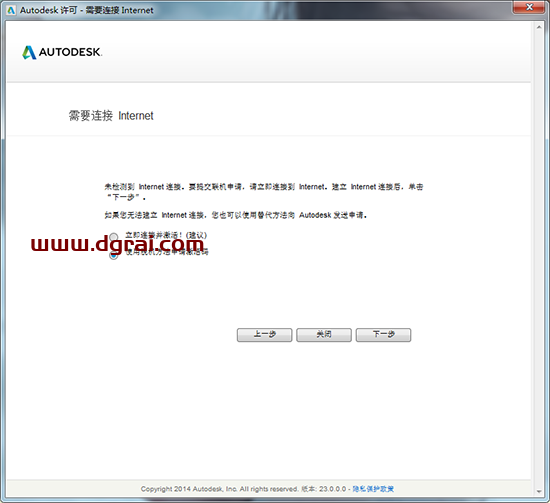This screenshot has width=550, height=503.
Task: Click the 需要连接 Internet heading
Action: pyautogui.click(x=111, y=115)
